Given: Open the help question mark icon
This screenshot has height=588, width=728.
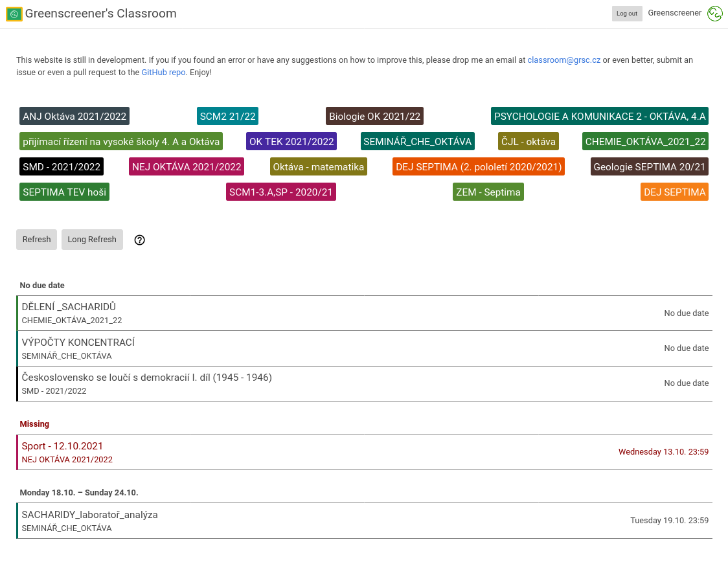Looking at the screenshot, I should pyautogui.click(x=139, y=240).
